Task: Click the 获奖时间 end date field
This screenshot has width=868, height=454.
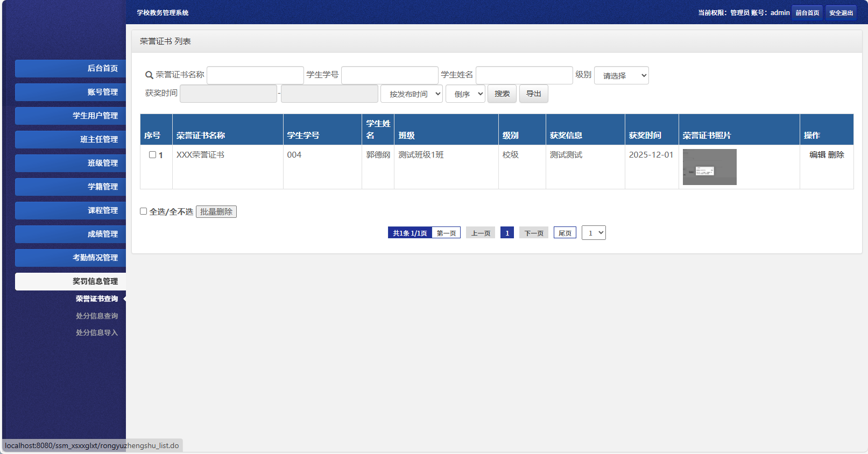Action: 329,94
